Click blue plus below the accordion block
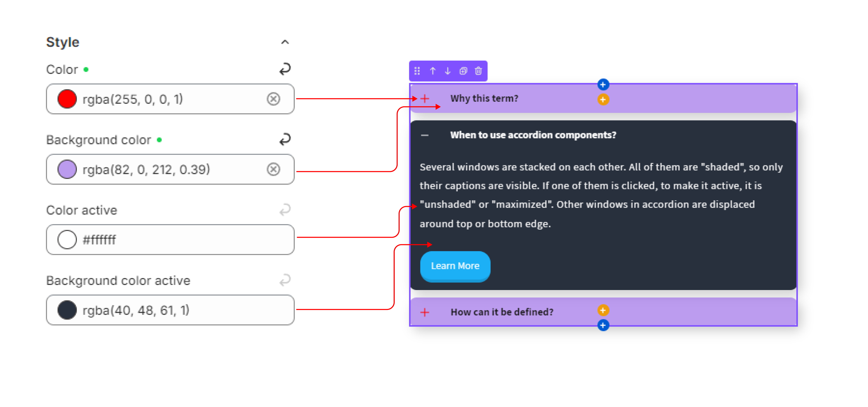Viewport: 868px width, 407px height. pyautogui.click(x=603, y=325)
